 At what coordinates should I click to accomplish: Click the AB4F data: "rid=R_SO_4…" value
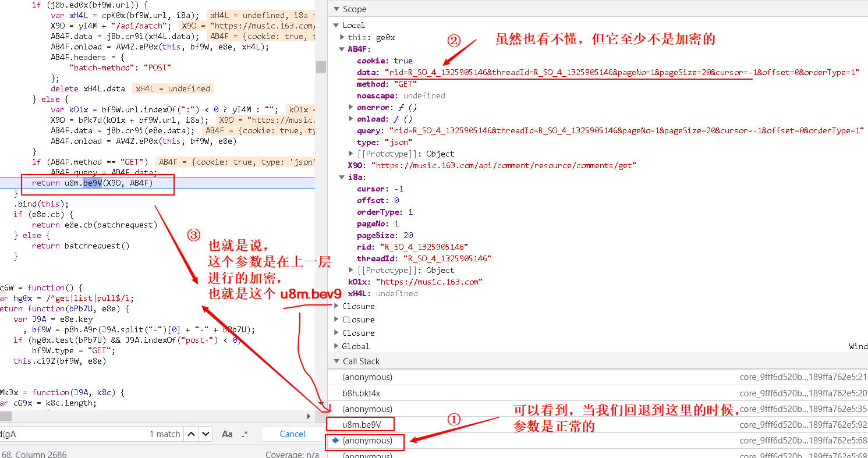[x=622, y=72]
